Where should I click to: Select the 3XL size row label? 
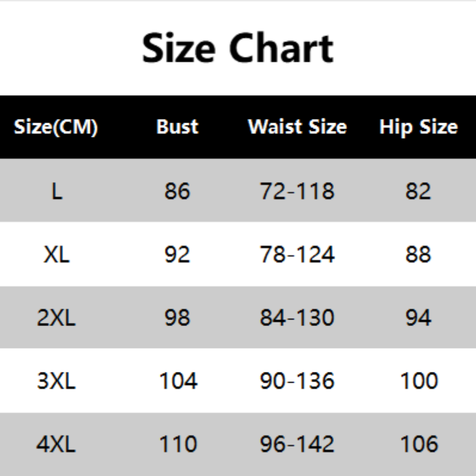(x=57, y=381)
